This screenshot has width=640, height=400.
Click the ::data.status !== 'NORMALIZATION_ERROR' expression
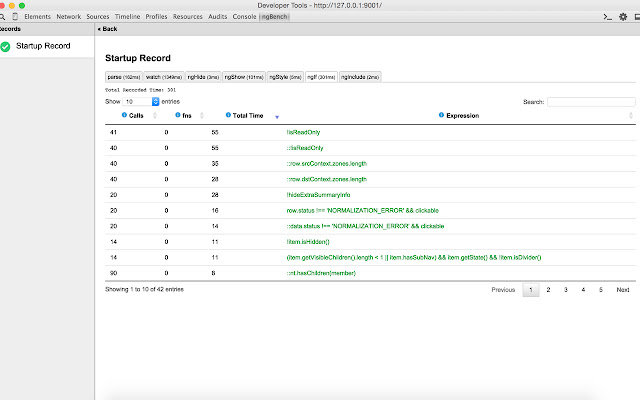click(x=365, y=226)
